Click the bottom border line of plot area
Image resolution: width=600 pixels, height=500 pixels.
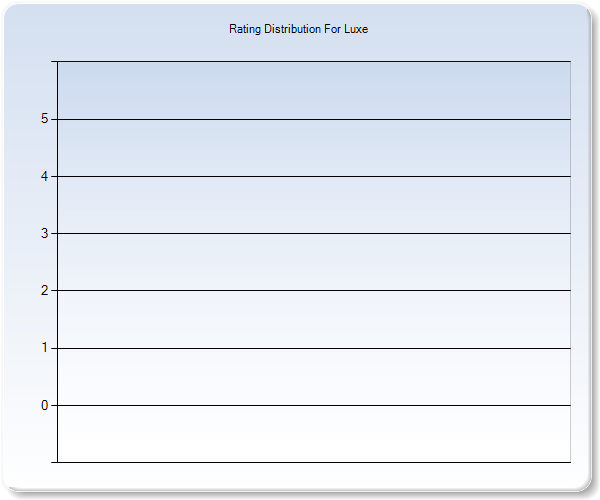[314, 462]
